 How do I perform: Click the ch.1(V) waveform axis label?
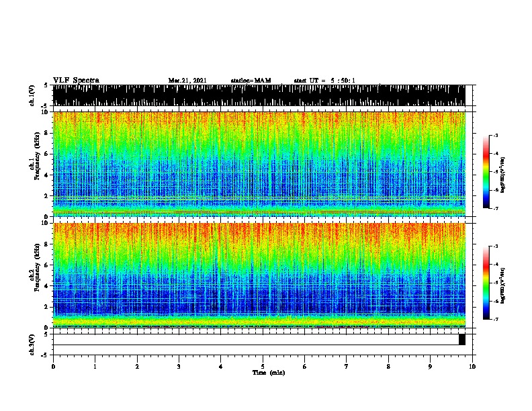tap(32, 95)
